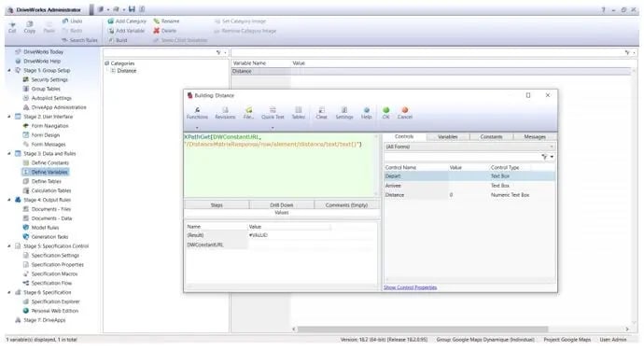Screen dimensions: 644x350
Task: Switch to the Controls tab
Action: [404, 136]
